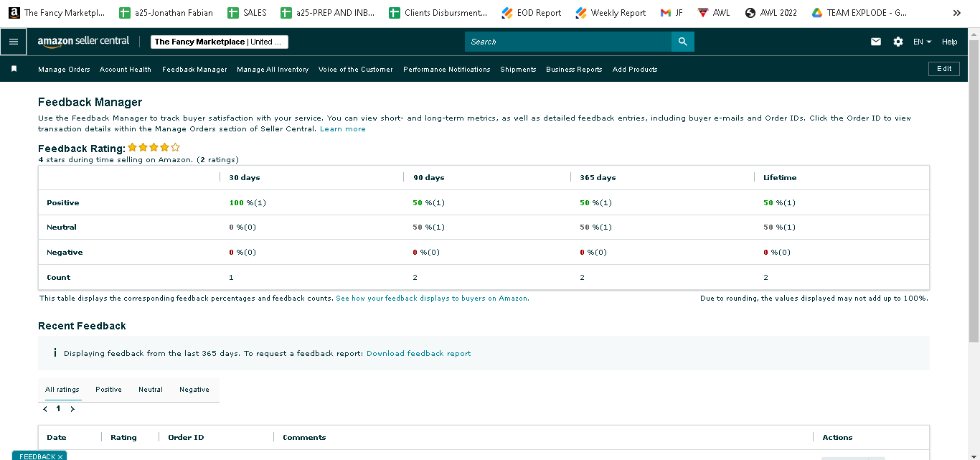Open Manage All Inventory
Image resolution: width=980 pixels, height=460 pixels.
pos(273,70)
